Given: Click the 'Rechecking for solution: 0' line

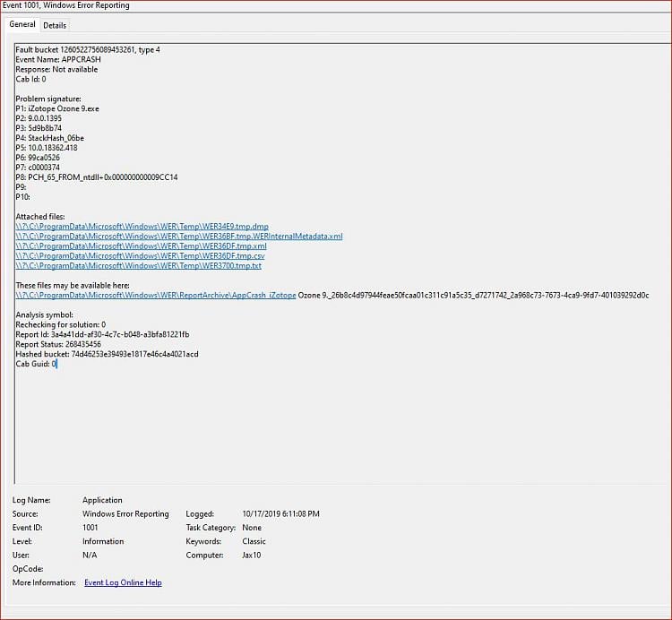Looking at the screenshot, I should 61,324.
